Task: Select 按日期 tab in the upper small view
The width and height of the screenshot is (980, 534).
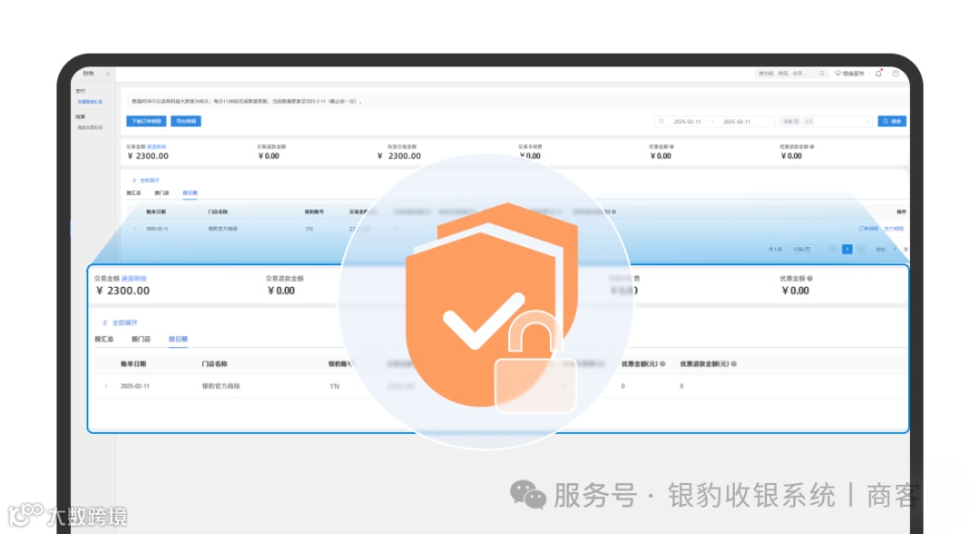Action: tap(190, 193)
